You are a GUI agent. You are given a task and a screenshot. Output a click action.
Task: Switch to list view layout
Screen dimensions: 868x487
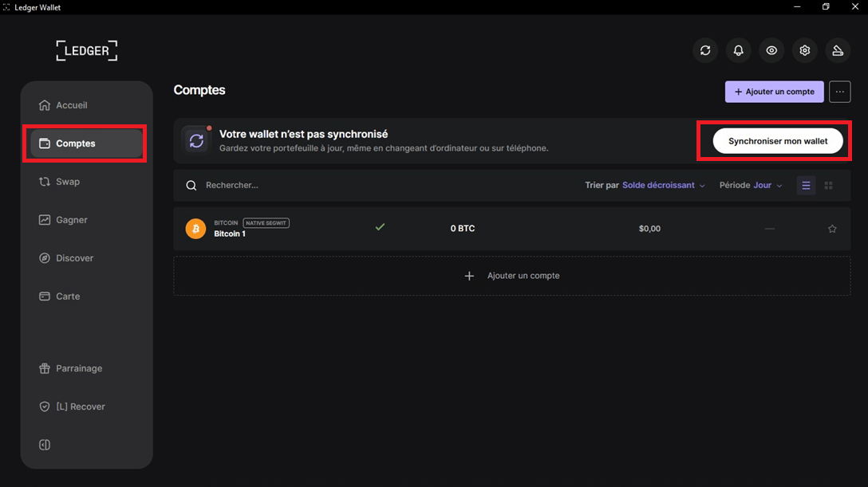tap(806, 186)
